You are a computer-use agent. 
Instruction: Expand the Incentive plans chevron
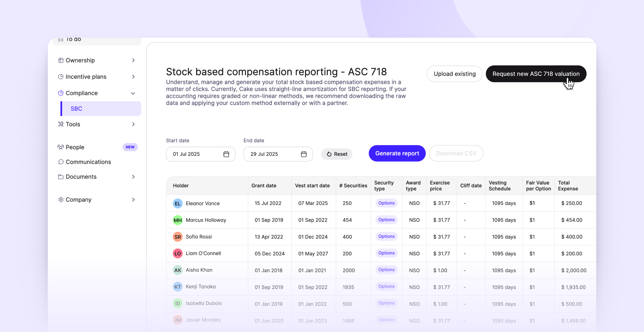coord(133,77)
